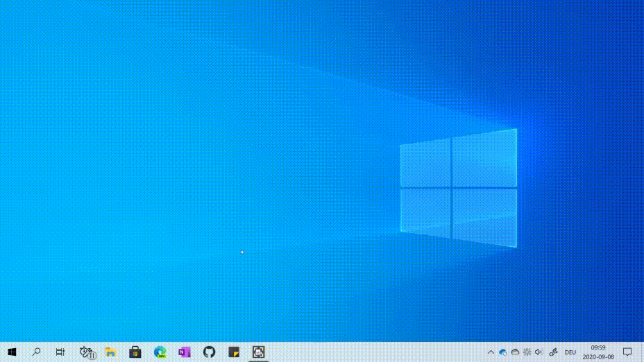Open taskbar Search magnifier
Image resolution: width=644 pixels, height=362 pixels.
coord(36,352)
